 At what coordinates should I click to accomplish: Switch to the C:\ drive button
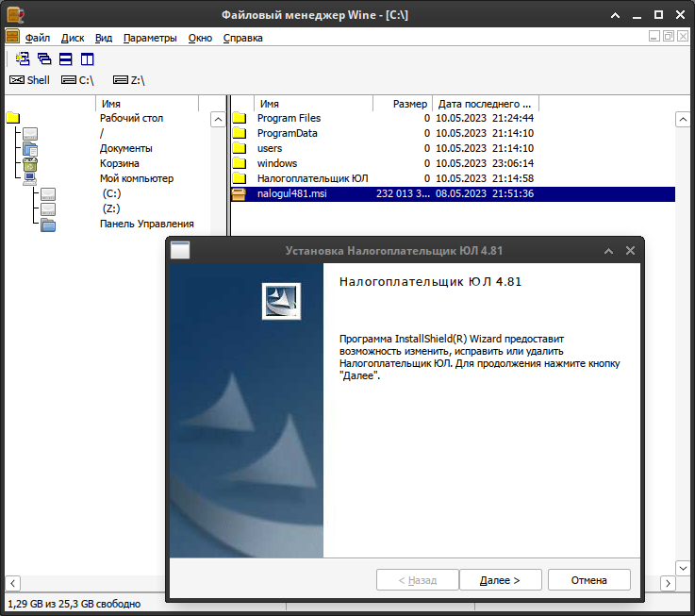[x=77, y=80]
